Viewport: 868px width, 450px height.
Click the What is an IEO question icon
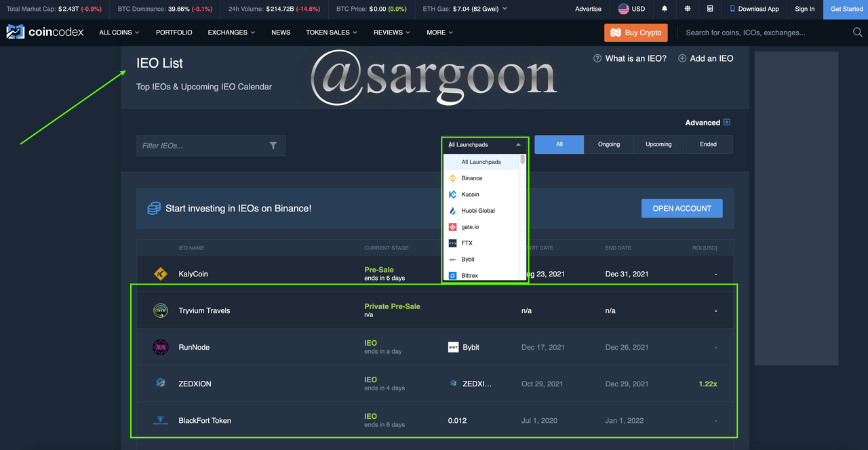point(597,58)
